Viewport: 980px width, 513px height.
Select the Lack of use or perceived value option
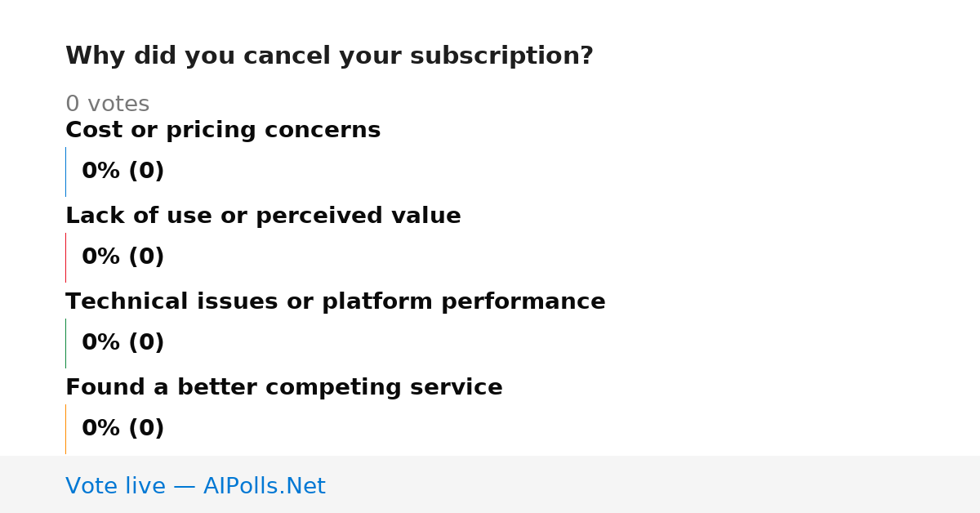(x=263, y=216)
